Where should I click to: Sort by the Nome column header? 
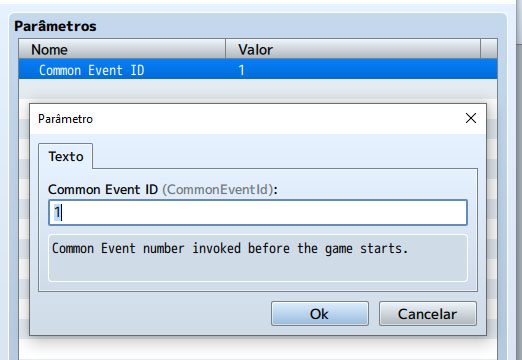coord(122,49)
